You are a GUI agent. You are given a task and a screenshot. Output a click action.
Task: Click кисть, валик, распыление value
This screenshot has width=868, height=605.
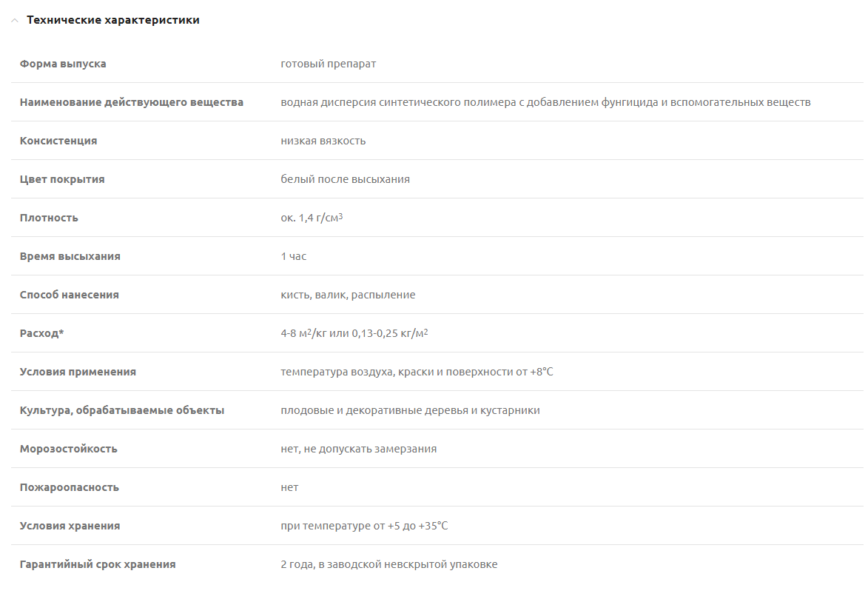click(348, 295)
